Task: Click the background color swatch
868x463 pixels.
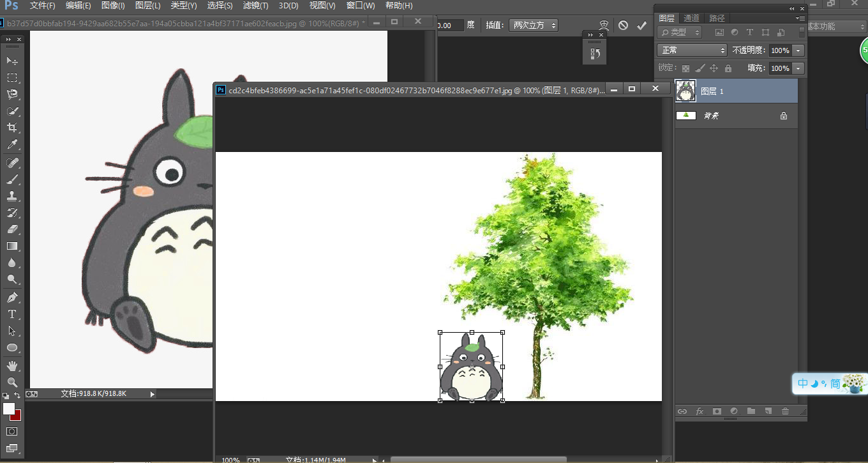Action: (x=17, y=416)
